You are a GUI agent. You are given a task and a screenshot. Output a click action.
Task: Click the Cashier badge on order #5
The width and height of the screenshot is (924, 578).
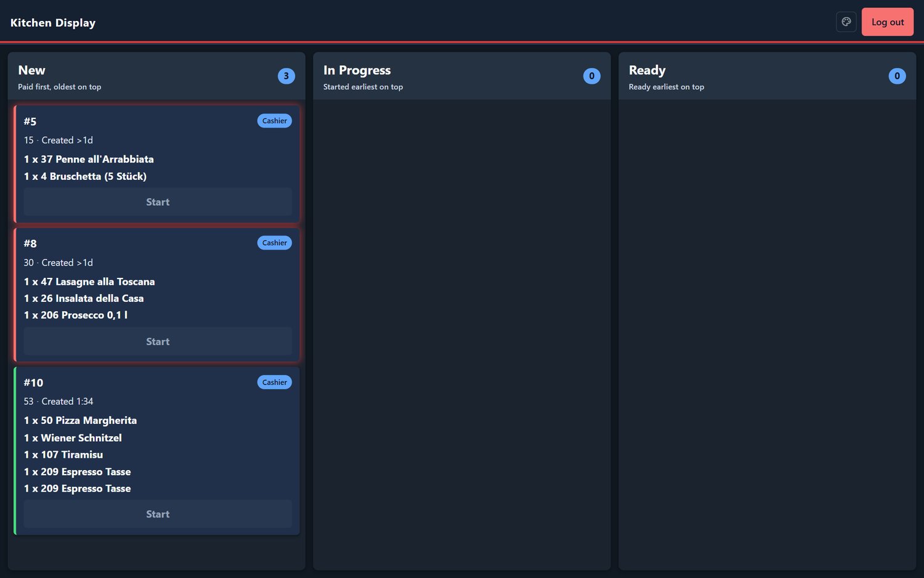click(x=275, y=121)
